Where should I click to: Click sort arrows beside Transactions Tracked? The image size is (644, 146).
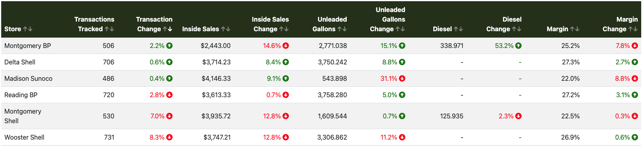click(x=109, y=29)
